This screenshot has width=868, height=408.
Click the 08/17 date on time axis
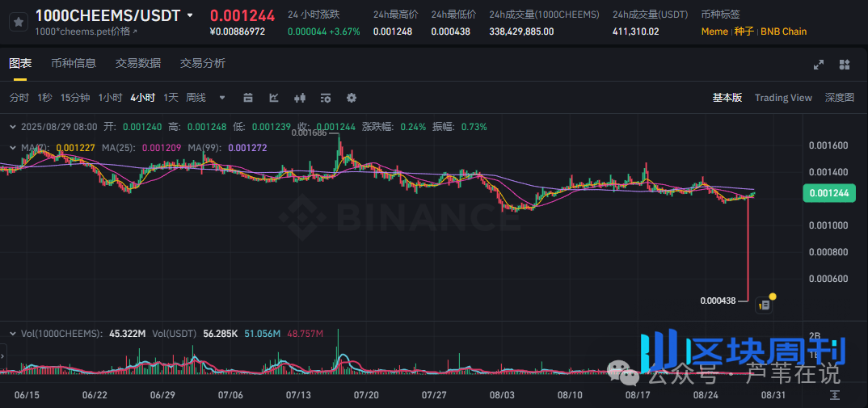(x=638, y=395)
